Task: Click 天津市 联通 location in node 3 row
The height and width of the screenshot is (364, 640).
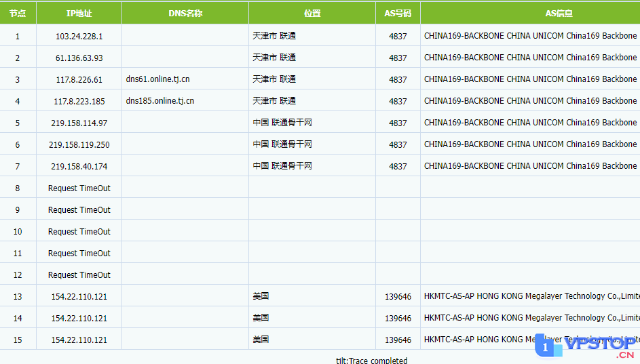Action: (274, 79)
